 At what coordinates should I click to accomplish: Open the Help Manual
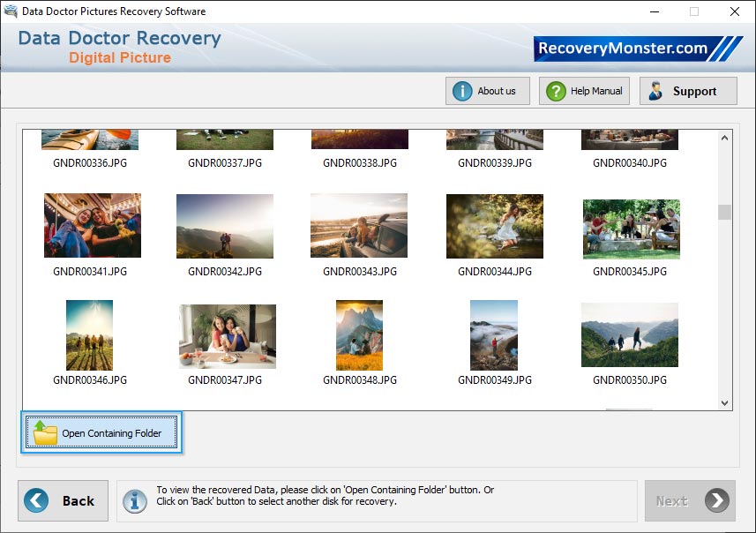583,90
